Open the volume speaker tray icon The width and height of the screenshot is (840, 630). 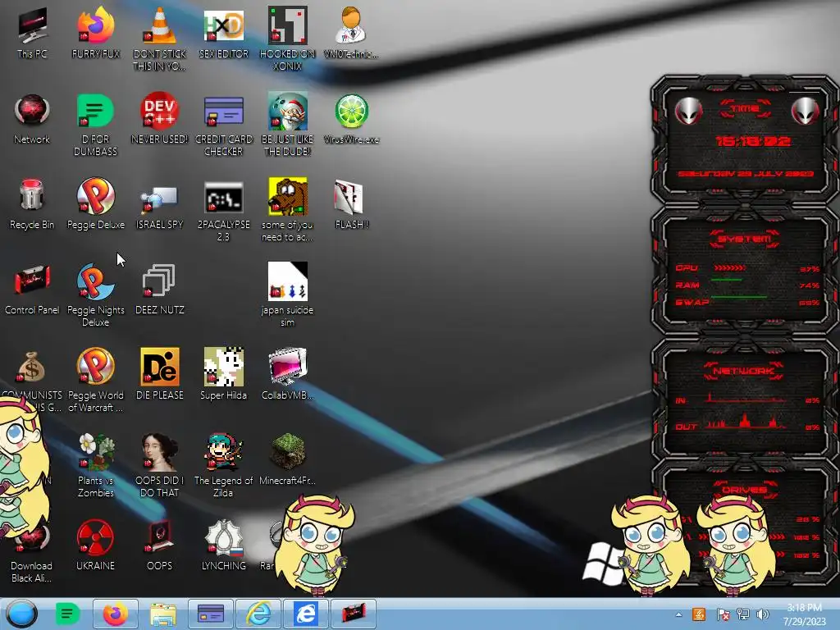(x=763, y=614)
